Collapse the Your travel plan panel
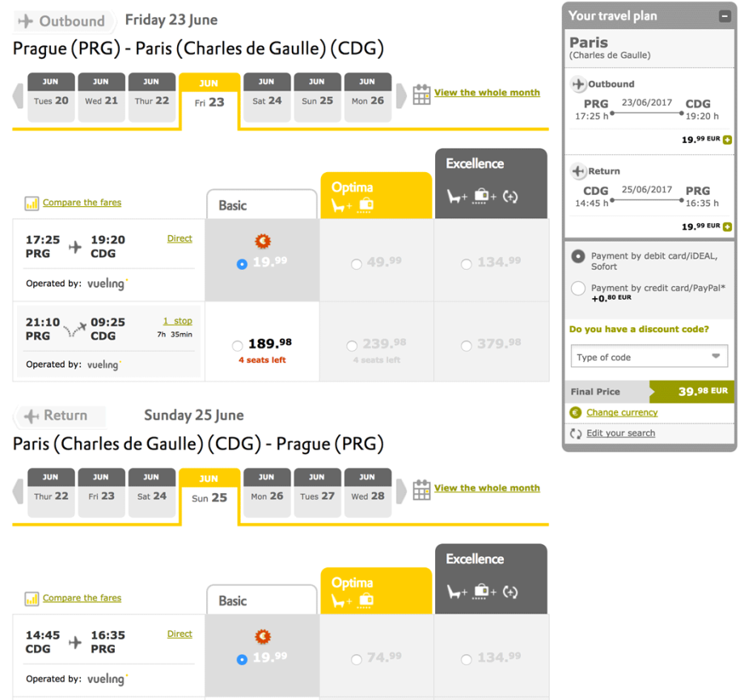744x700 pixels. point(726,16)
